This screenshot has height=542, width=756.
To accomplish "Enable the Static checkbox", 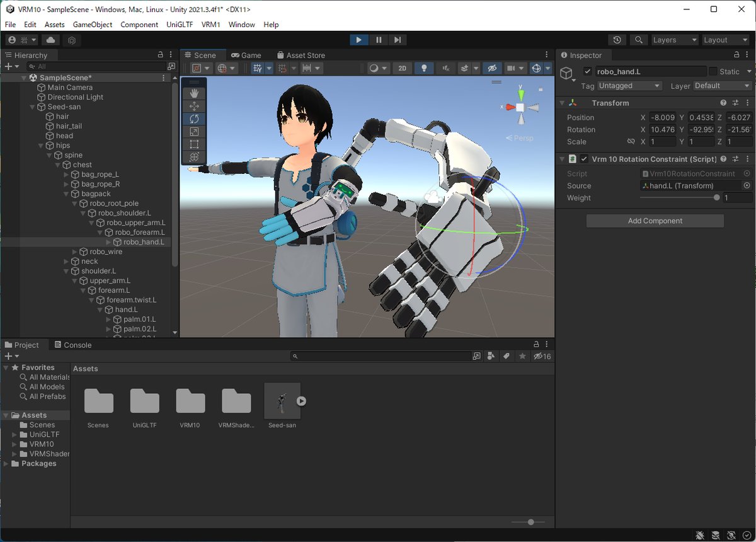I will click(713, 72).
